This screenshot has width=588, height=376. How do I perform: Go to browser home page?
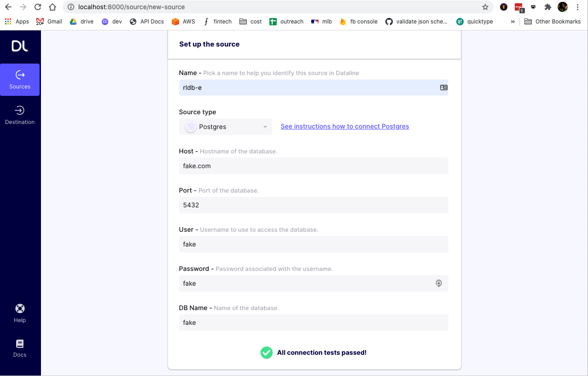[x=52, y=7]
